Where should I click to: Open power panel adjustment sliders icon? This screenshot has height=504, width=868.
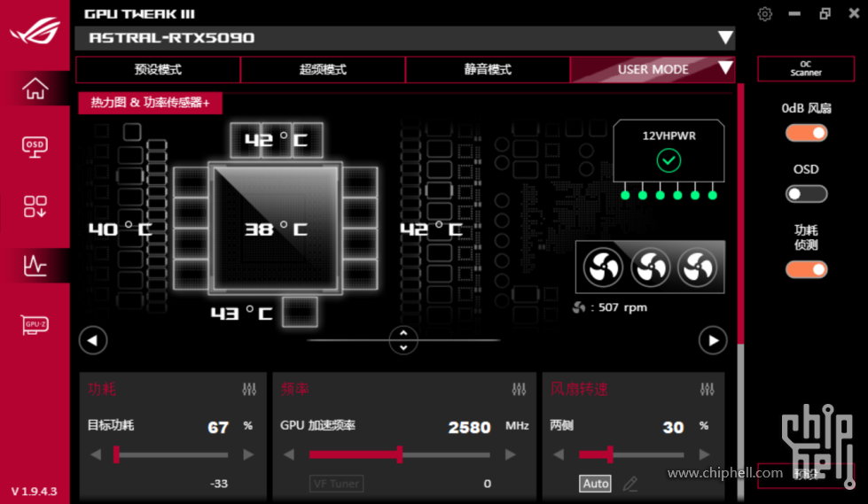pyautogui.click(x=249, y=390)
